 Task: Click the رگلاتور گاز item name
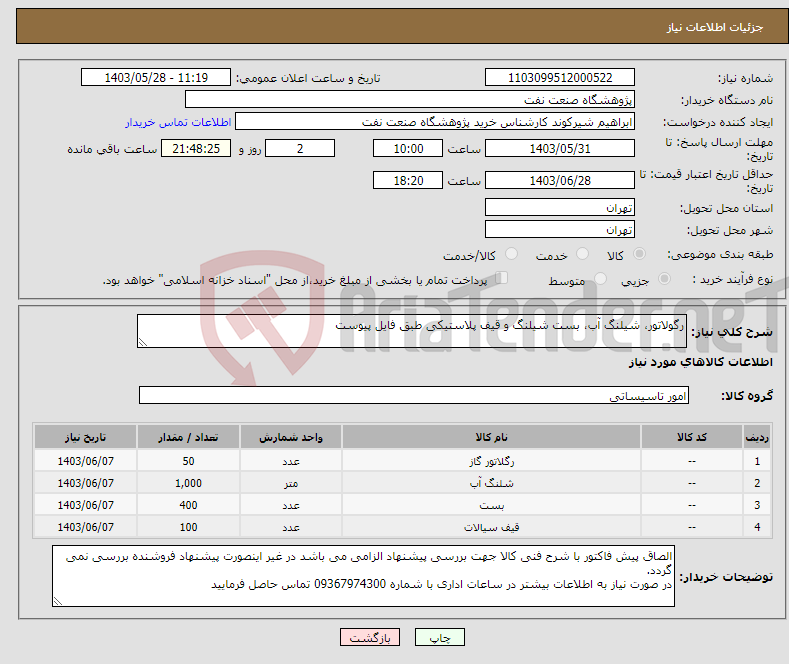coord(491,461)
